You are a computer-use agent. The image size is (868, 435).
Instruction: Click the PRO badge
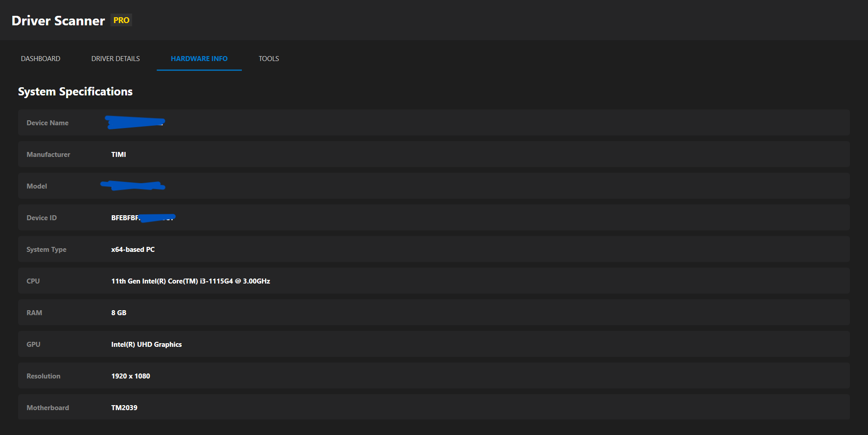point(121,20)
